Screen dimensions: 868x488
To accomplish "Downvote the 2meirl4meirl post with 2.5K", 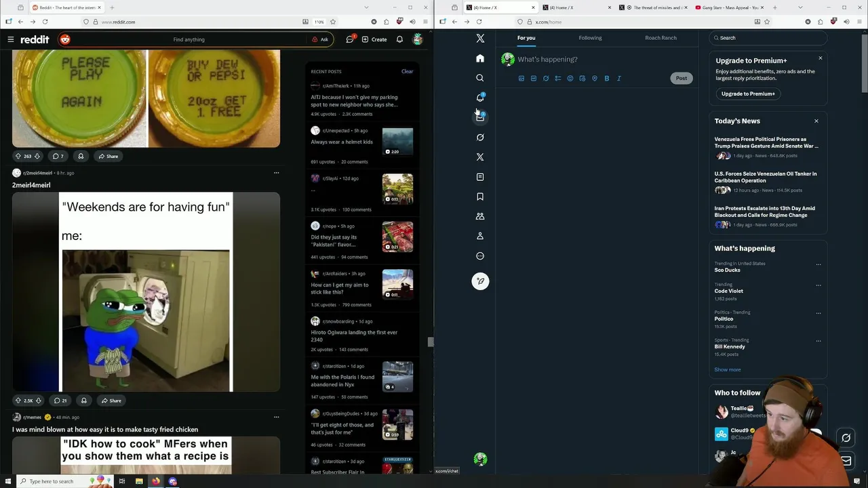I will point(39,401).
